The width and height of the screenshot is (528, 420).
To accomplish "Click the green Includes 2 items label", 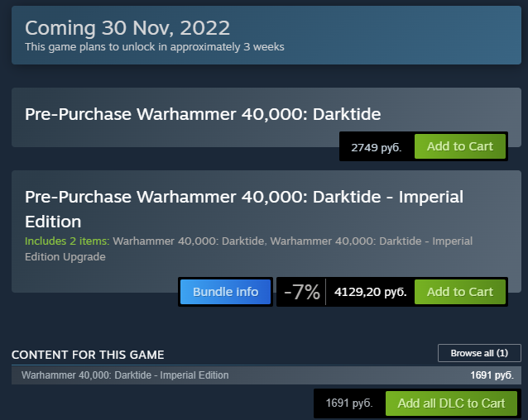I will click(x=66, y=241).
